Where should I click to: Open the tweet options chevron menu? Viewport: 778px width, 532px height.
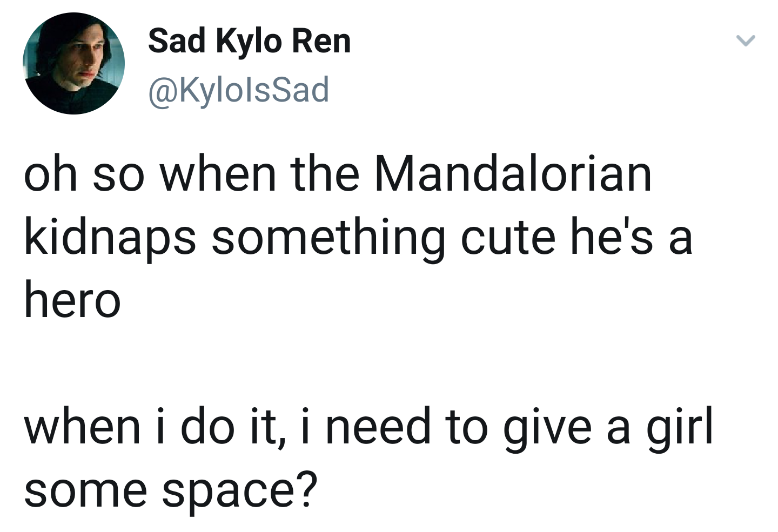click(x=746, y=41)
